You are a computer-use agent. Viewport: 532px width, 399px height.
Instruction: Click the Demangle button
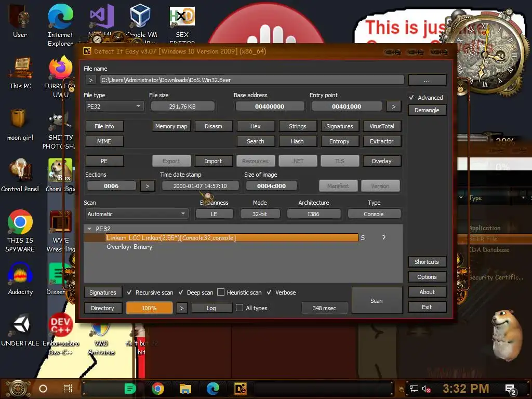click(x=427, y=110)
